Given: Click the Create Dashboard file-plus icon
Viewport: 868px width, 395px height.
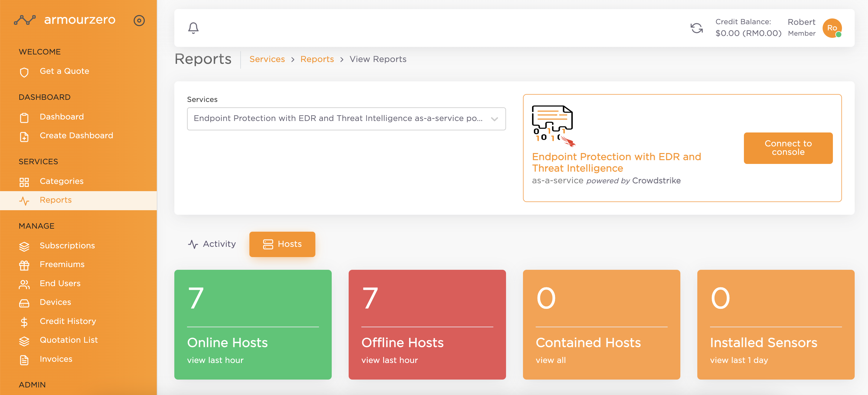Looking at the screenshot, I should tap(24, 136).
